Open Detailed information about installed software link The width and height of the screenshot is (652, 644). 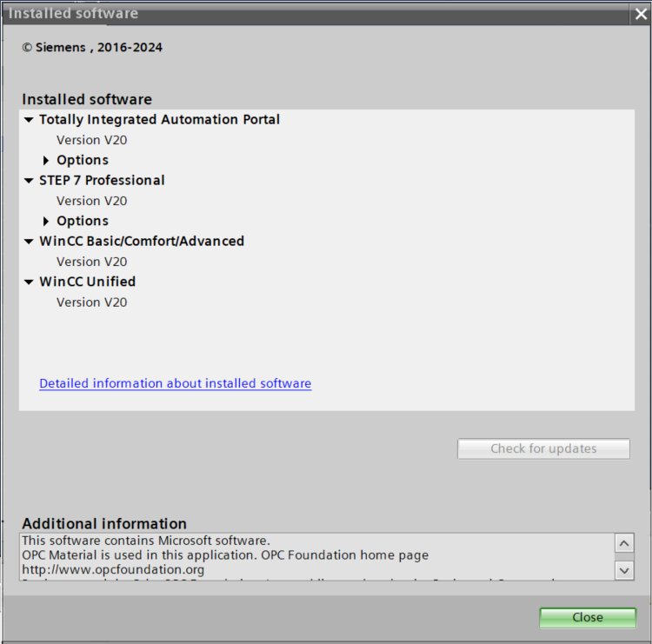pyautogui.click(x=175, y=383)
